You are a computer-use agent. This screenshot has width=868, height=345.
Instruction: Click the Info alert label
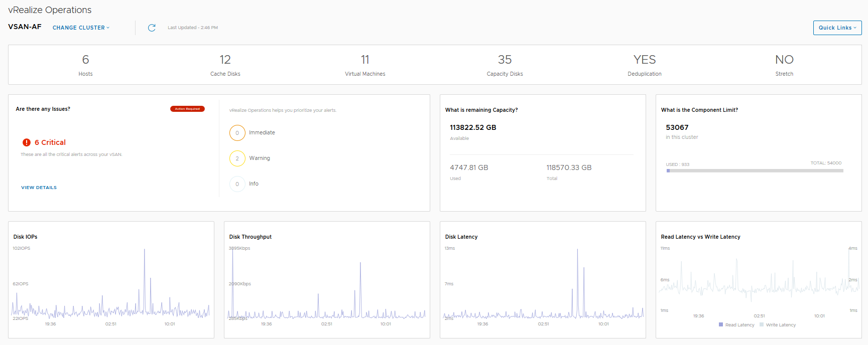(254, 184)
